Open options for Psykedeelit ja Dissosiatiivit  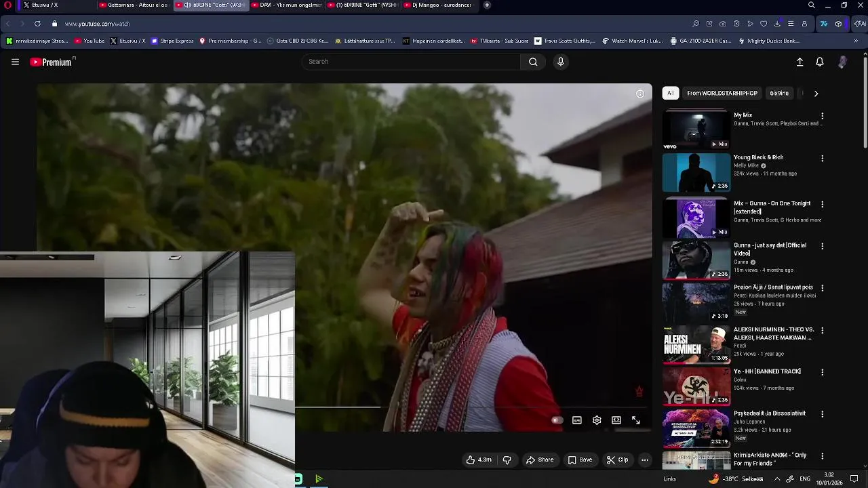pyautogui.click(x=822, y=414)
